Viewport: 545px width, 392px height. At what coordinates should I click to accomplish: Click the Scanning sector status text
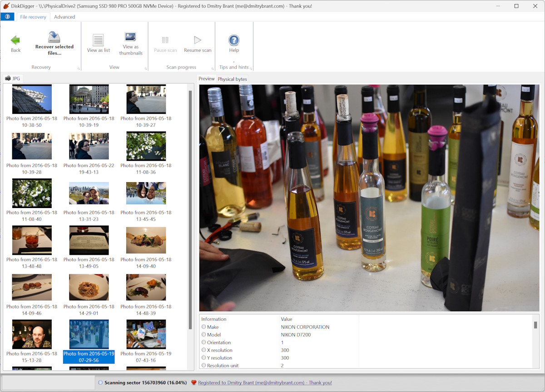pyautogui.click(x=146, y=382)
